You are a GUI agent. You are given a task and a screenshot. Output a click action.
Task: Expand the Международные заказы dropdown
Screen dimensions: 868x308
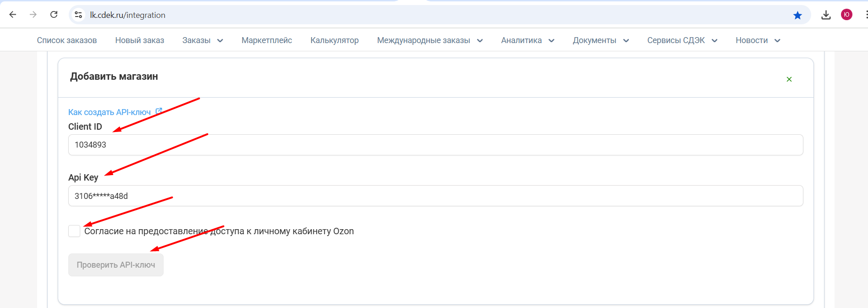coord(429,40)
